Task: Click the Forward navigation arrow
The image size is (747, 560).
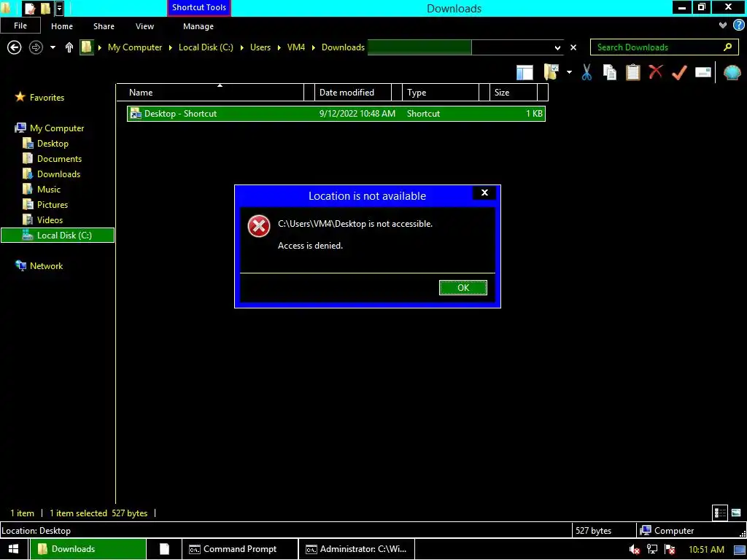Action: [x=36, y=47]
